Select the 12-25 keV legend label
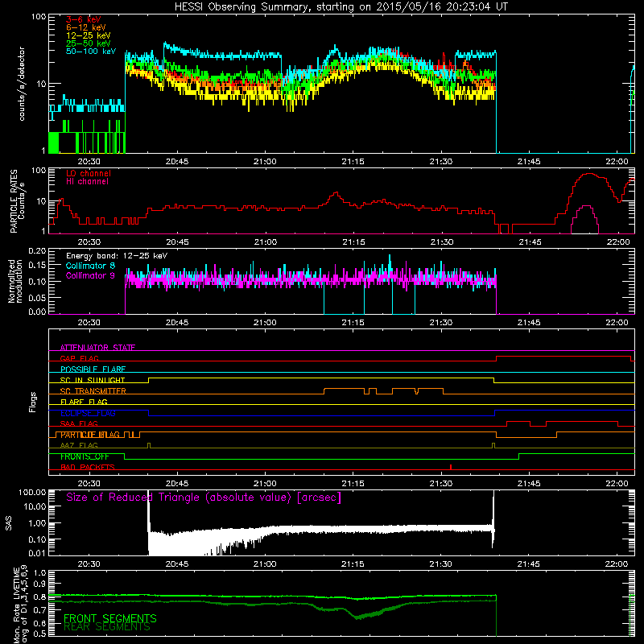This screenshot has width=644, height=644. (89, 35)
